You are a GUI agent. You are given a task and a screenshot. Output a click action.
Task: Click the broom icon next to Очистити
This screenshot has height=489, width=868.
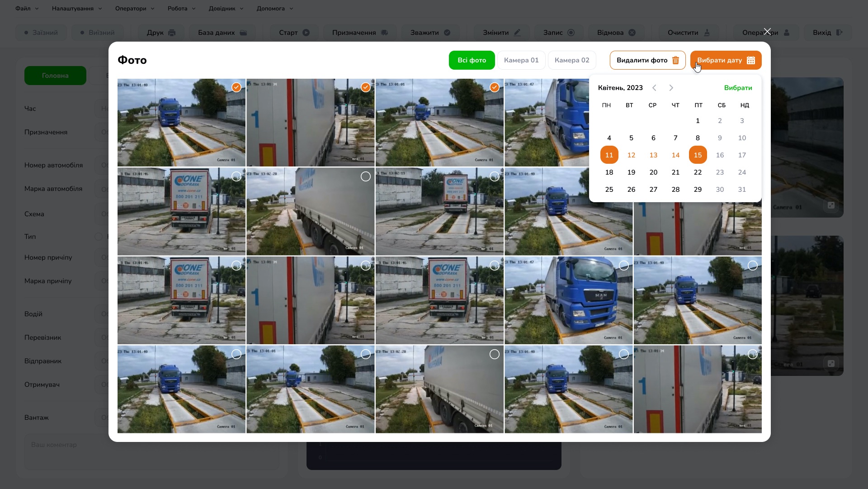pyautogui.click(x=707, y=33)
